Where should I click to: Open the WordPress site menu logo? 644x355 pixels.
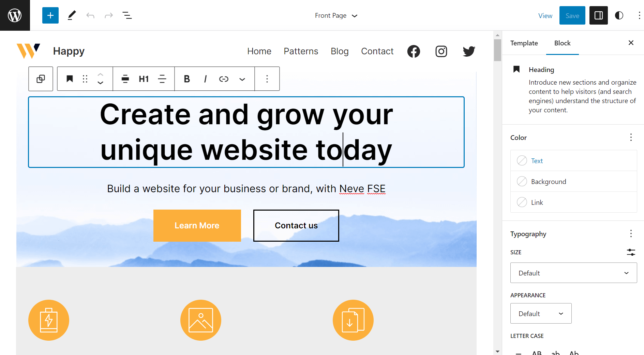(x=15, y=15)
